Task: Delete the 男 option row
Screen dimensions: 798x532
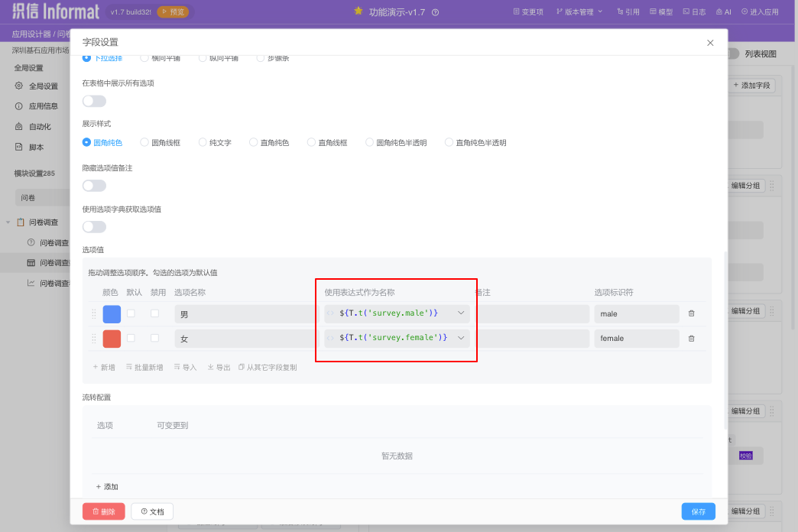Action: click(691, 313)
